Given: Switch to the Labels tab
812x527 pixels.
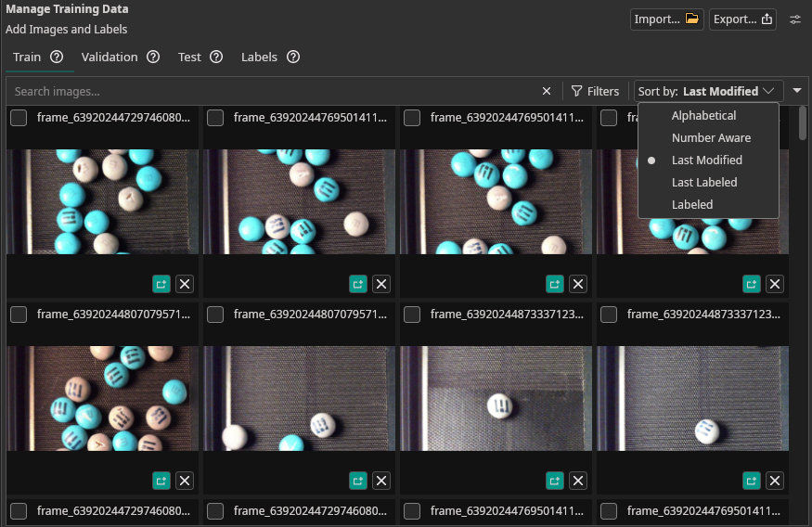Looking at the screenshot, I should point(259,57).
